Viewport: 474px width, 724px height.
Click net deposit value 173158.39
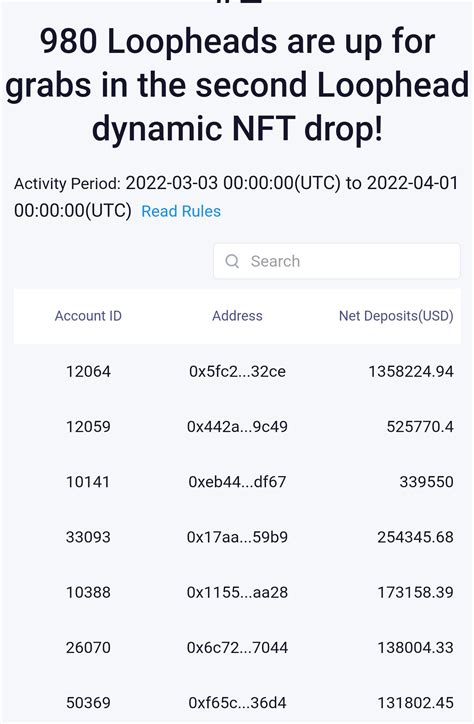[x=415, y=592]
